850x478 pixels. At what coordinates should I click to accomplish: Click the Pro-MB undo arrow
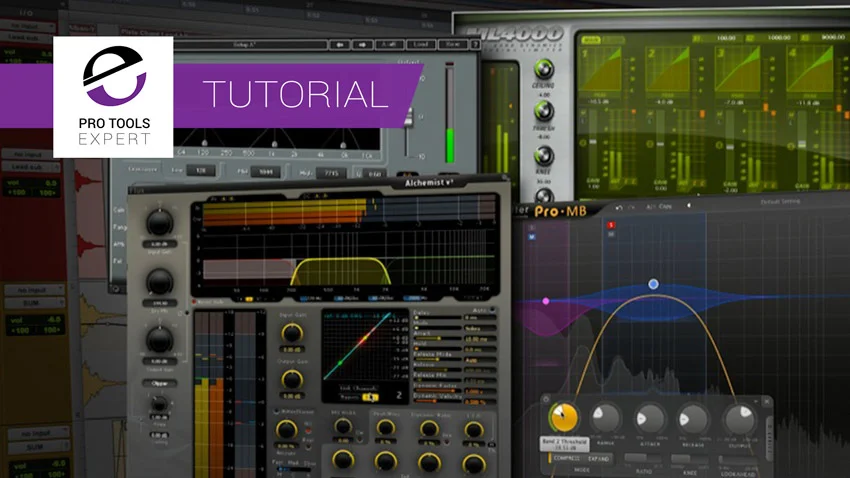coord(619,208)
